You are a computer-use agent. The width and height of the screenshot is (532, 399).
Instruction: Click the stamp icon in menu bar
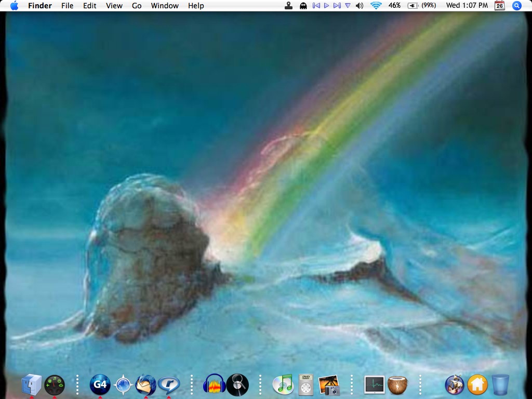coord(289,5)
